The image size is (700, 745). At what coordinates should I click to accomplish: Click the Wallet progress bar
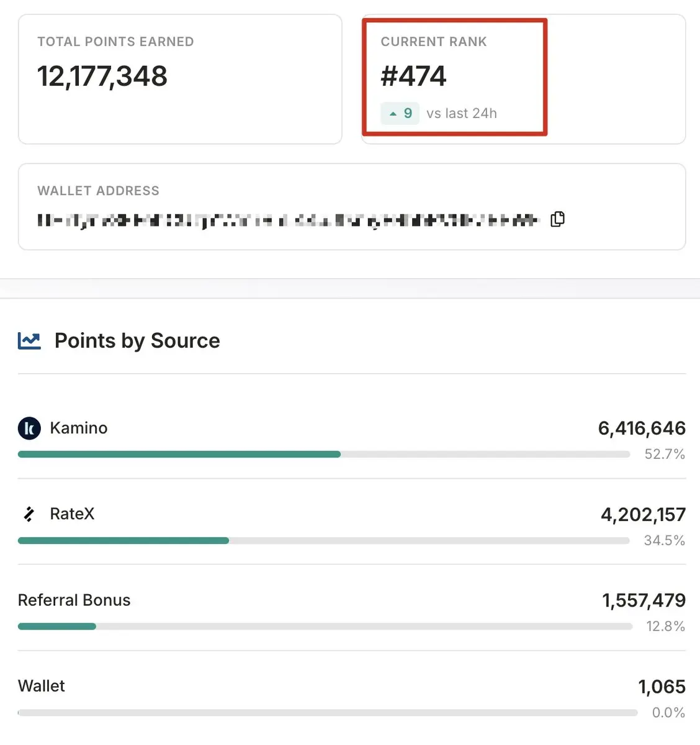tap(328, 713)
